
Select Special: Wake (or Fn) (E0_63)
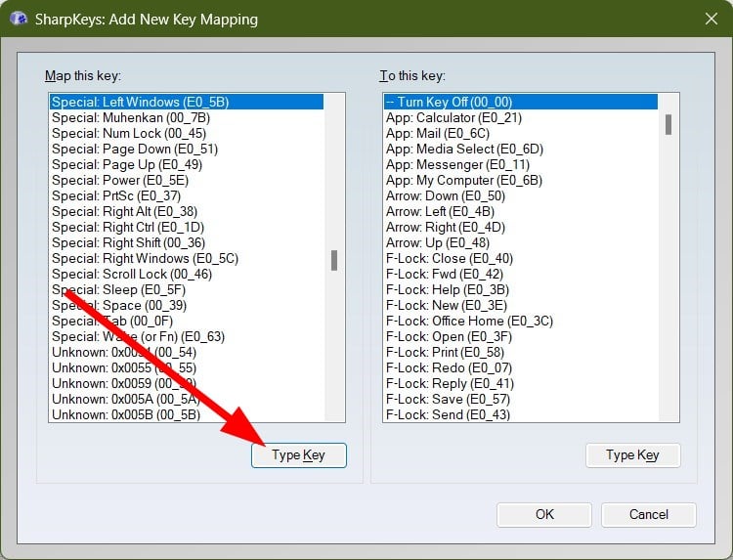[x=187, y=337]
